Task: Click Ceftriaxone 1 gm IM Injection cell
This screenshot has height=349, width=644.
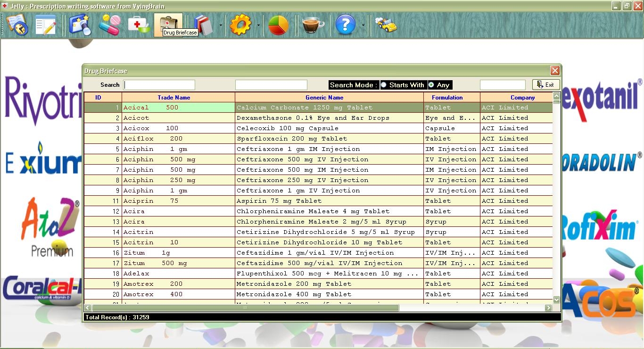Action: click(329, 149)
